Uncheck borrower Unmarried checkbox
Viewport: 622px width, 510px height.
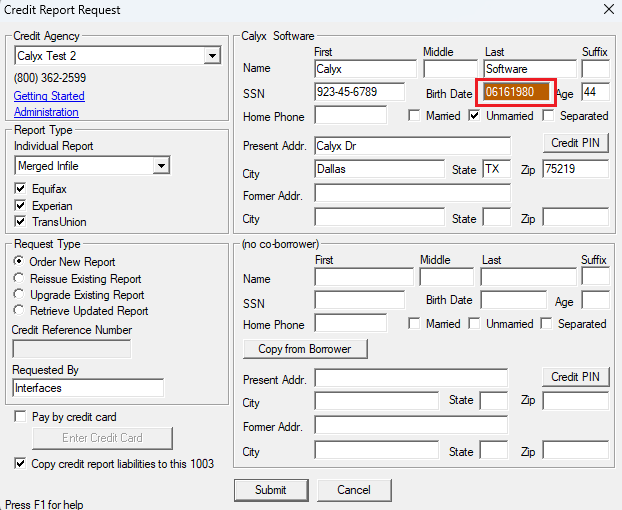[474, 115]
